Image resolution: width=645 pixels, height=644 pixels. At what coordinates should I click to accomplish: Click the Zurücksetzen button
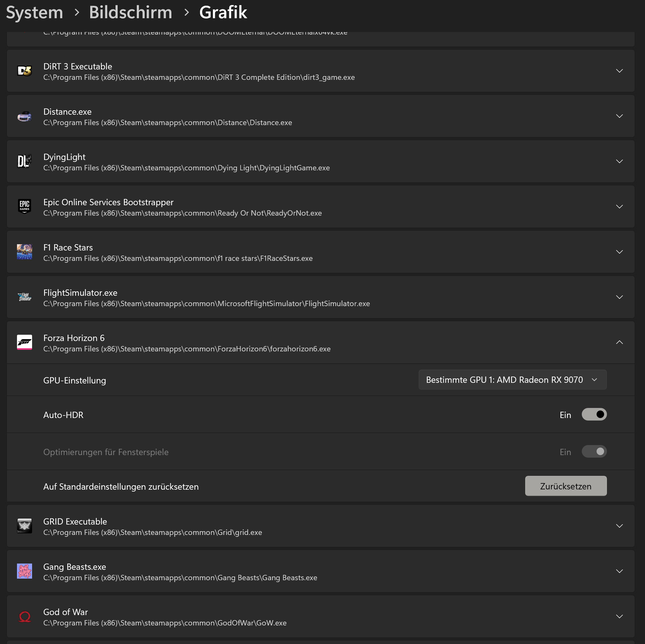pos(566,486)
